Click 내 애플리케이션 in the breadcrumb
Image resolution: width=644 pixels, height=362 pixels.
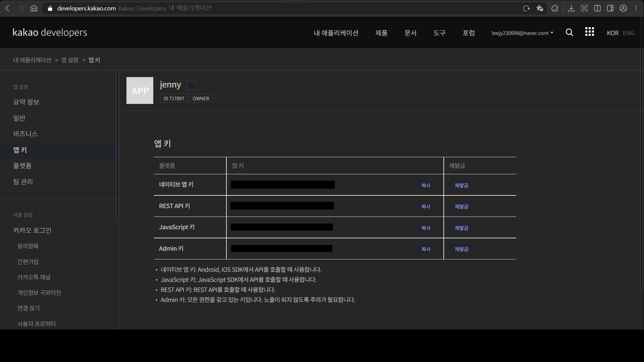pos(32,60)
